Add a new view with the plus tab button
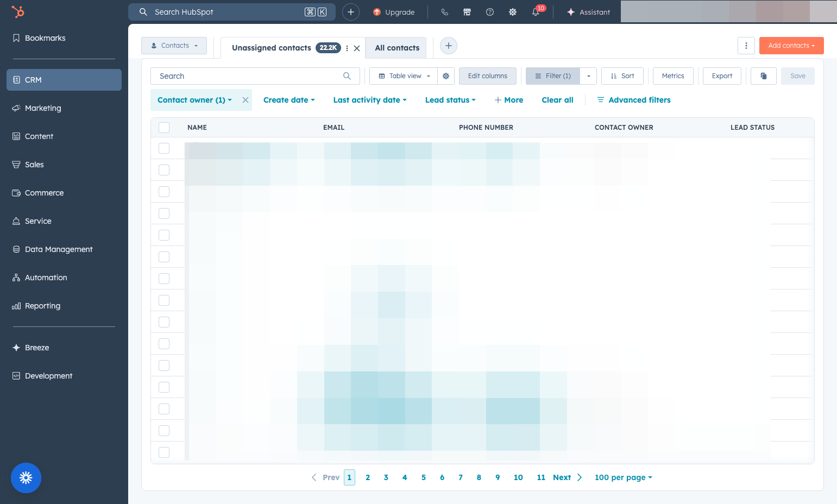Screen dimensions: 837x504 point(449,46)
